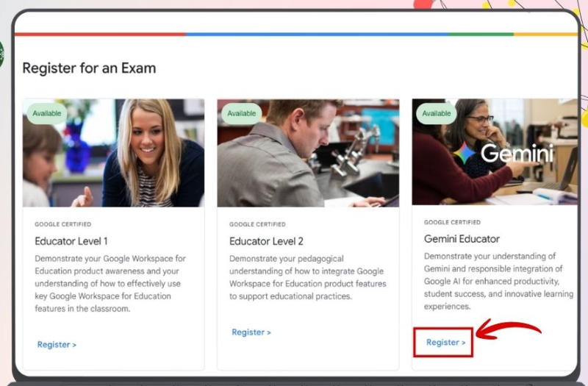Viewport: 588px width, 386px height.
Task: Click Register link under Educator Level 2
Action: [251, 332]
